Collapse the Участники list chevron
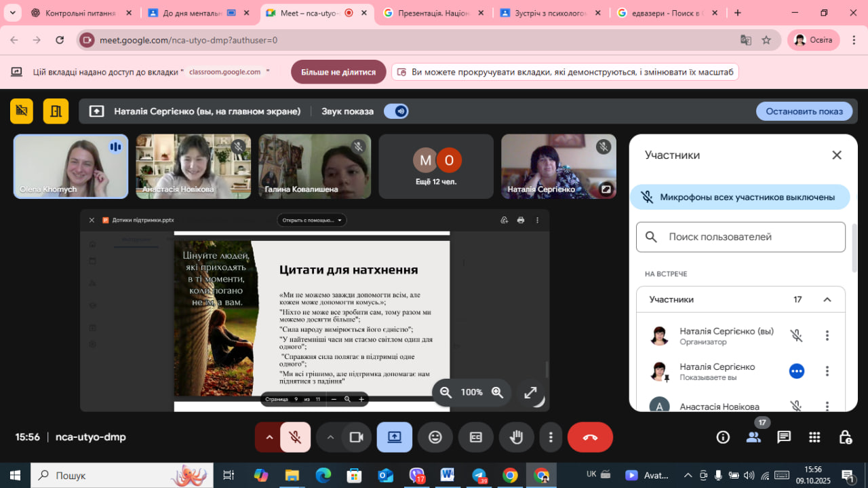This screenshot has width=868, height=488. point(827,299)
